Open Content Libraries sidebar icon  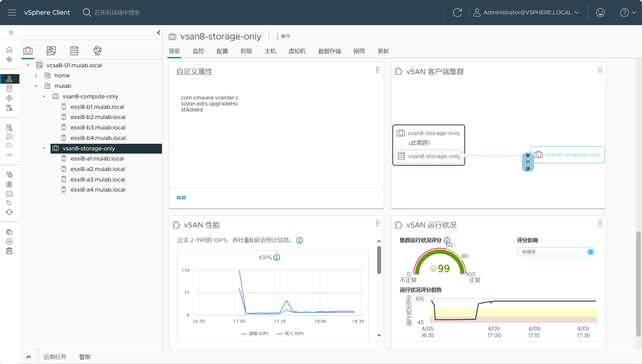9,89
